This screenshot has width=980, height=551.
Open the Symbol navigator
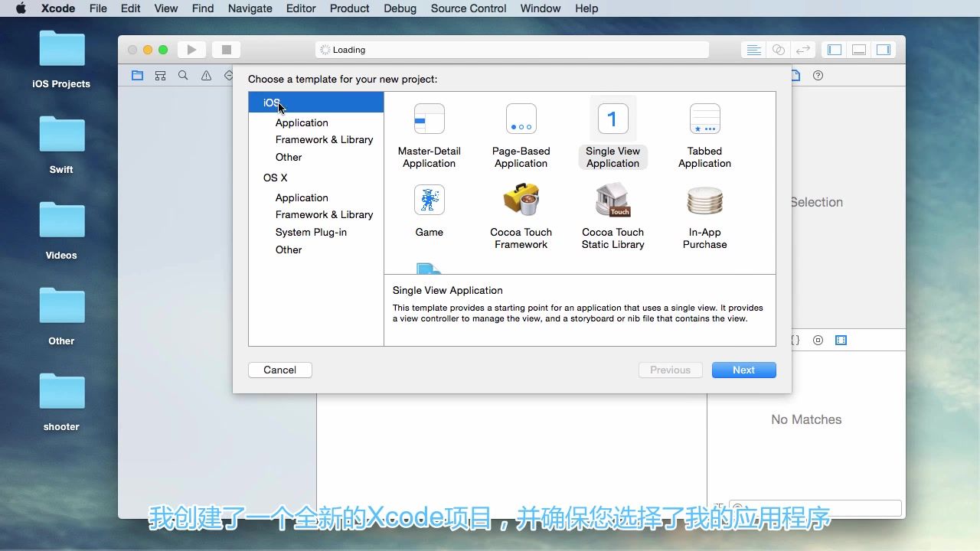(160, 76)
